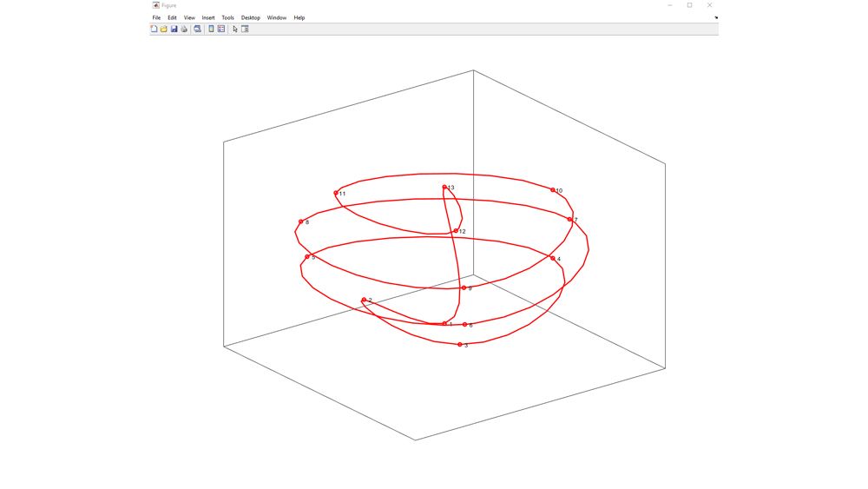Enable Edit Plot arrow mode
Image resolution: width=868 pixels, height=489 pixels.
coord(235,29)
